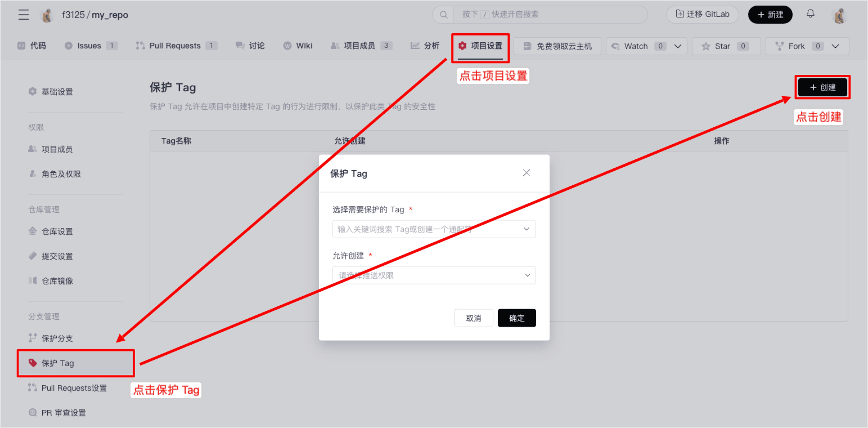868x428 pixels.
Task: Click the Fork button
Action: (x=796, y=46)
